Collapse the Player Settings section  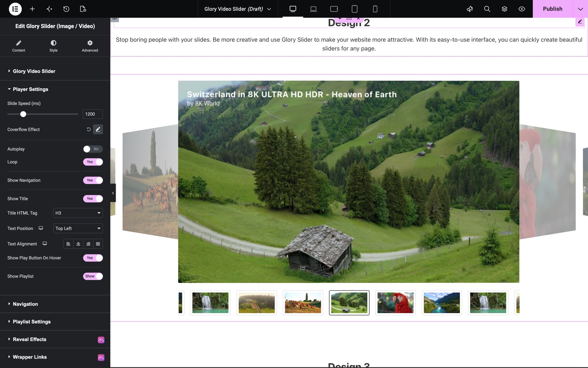click(55, 89)
